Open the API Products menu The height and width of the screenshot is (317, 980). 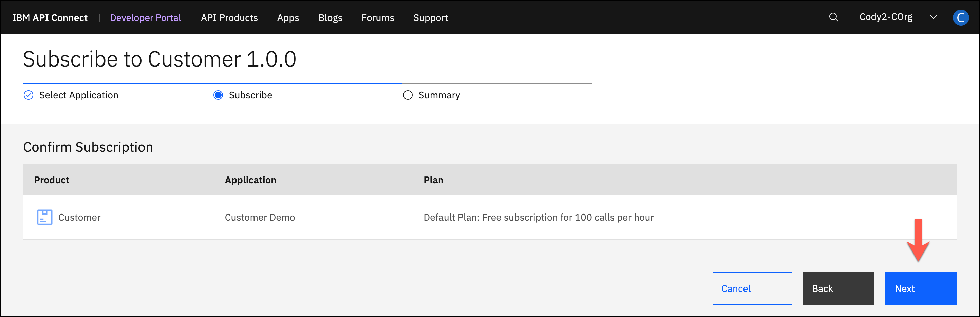(x=229, y=18)
